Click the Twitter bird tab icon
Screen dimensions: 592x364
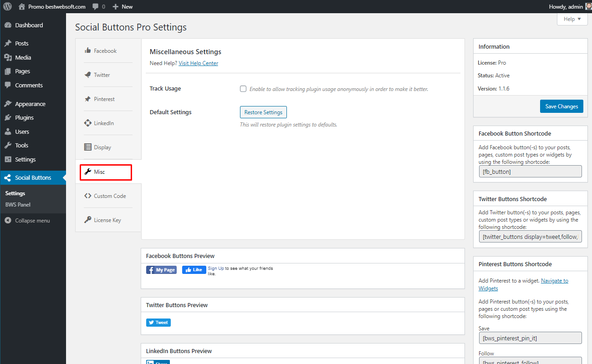pos(88,75)
